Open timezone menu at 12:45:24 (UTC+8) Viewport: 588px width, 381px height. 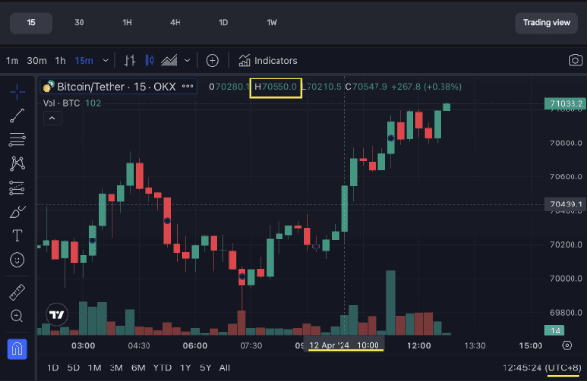coord(541,367)
